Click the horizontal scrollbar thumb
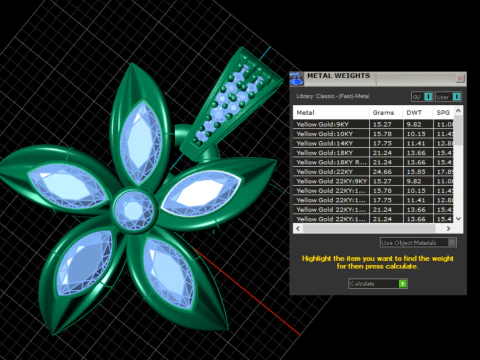This screenshot has height=360, width=480. [x=369, y=229]
